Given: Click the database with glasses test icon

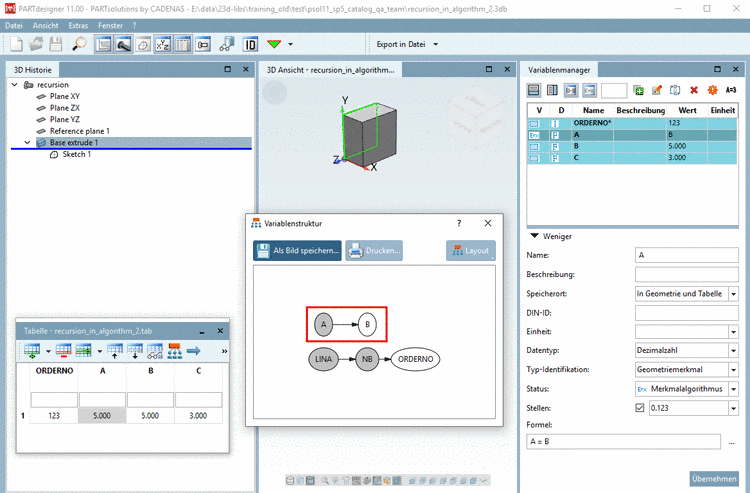Looking at the screenshot, I should coord(227,44).
